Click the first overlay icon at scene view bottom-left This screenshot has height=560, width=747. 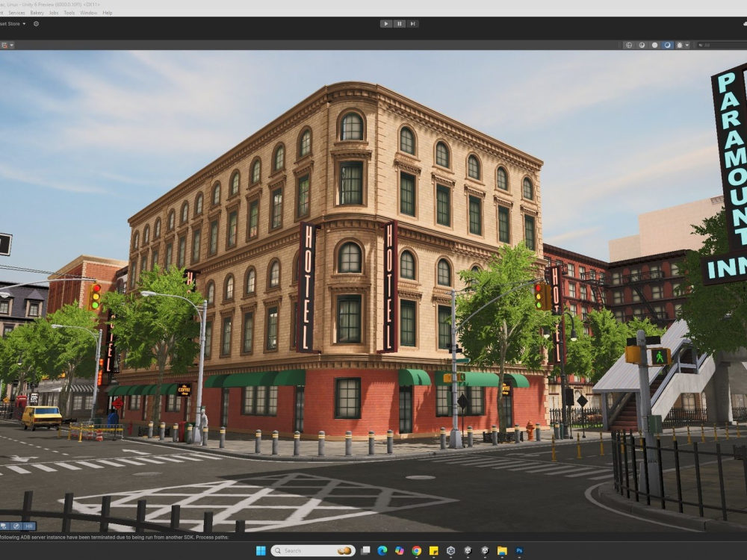point(4,526)
